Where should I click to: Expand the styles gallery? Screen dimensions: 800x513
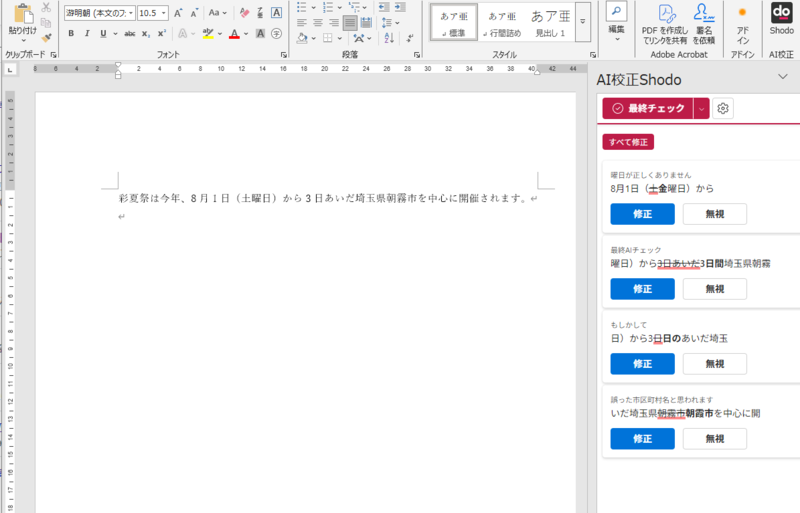click(583, 22)
